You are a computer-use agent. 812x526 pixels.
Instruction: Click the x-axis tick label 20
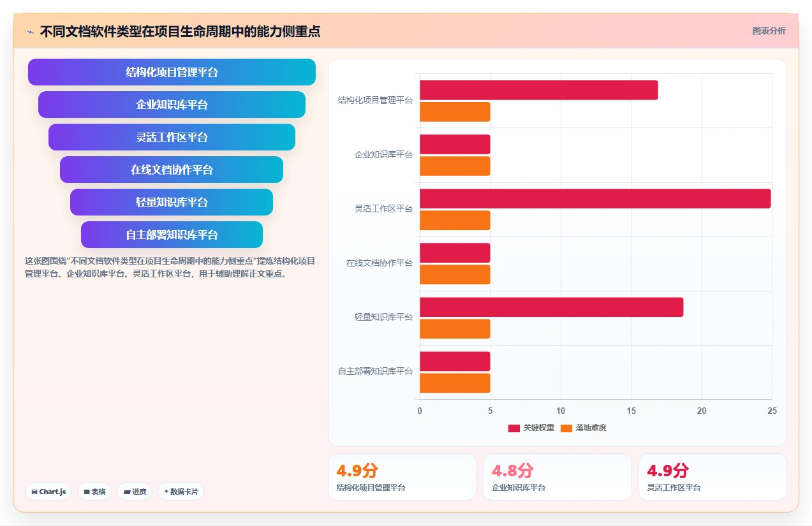coord(702,411)
